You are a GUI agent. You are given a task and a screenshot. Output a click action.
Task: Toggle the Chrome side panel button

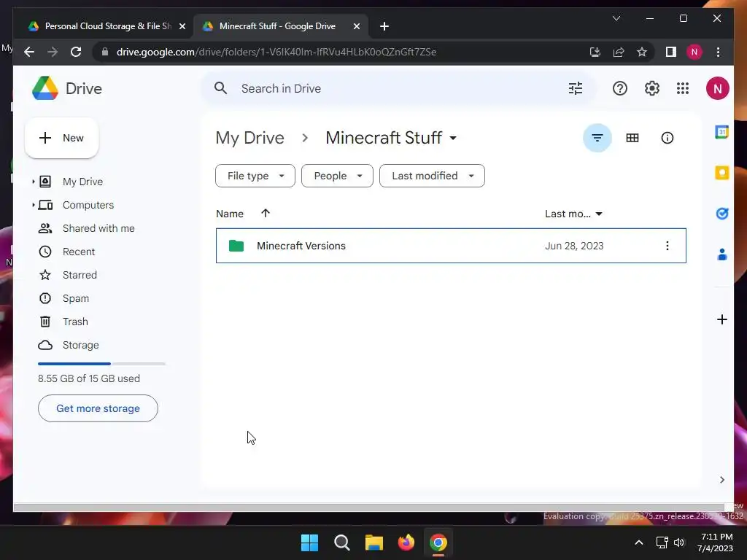[671, 52]
